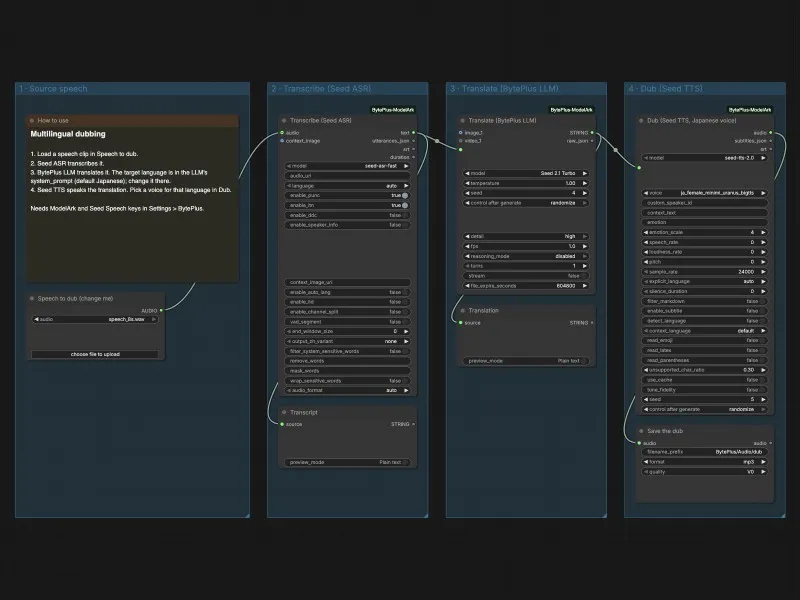Click the custom_speaker_id input field
This screenshot has height=600, width=800.
click(705, 203)
